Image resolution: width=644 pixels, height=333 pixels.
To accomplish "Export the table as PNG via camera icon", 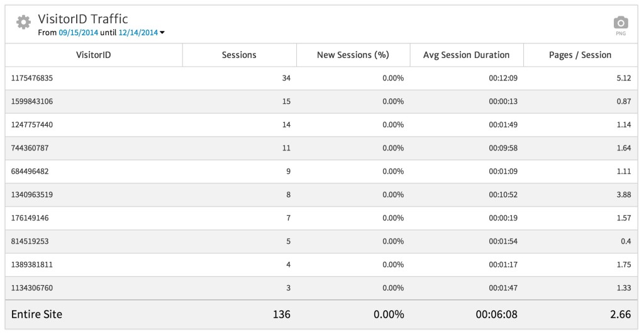I will [x=620, y=23].
